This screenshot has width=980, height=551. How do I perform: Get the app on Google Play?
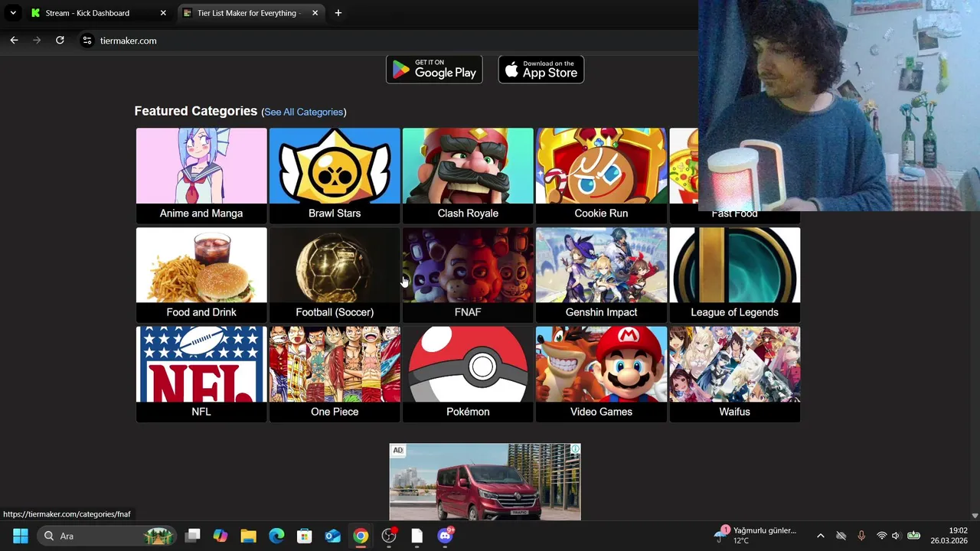[x=434, y=70]
